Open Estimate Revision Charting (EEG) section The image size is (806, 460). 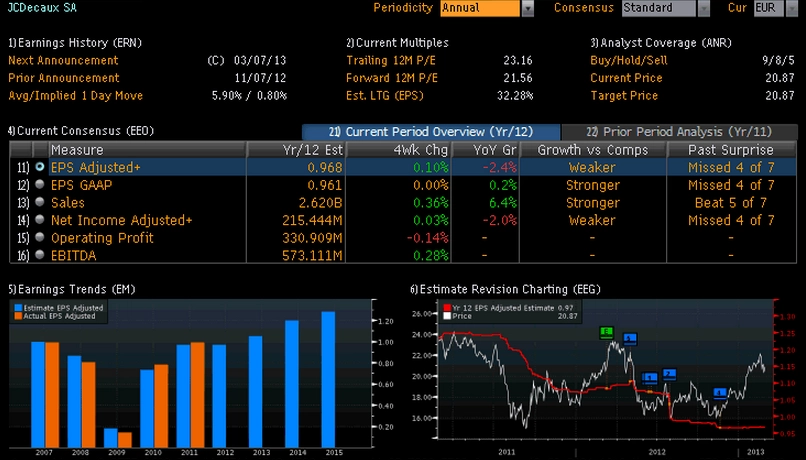[x=505, y=289]
